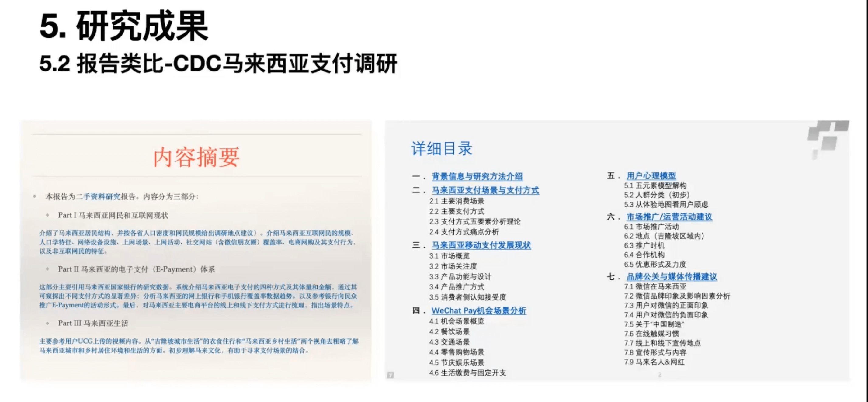Viewport: 868px width, 402px height.
Task: Click the Part III 马来西亚生活 bullet
Action: coord(93,323)
